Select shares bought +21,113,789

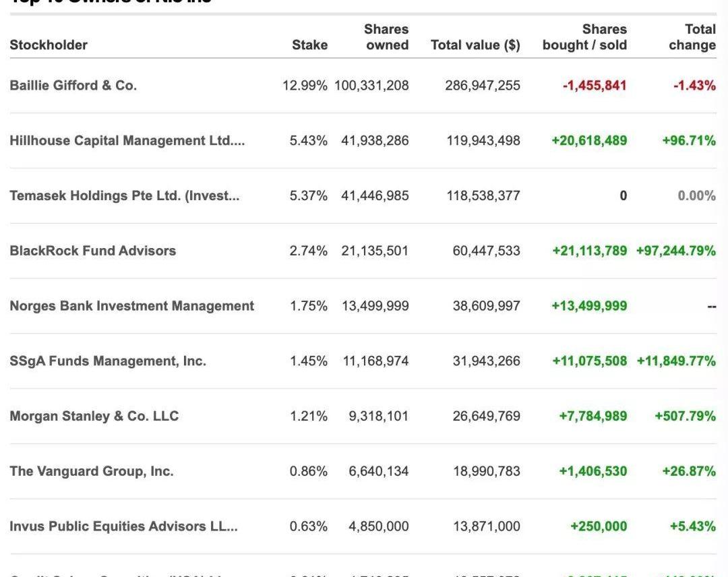click(590, 251)
